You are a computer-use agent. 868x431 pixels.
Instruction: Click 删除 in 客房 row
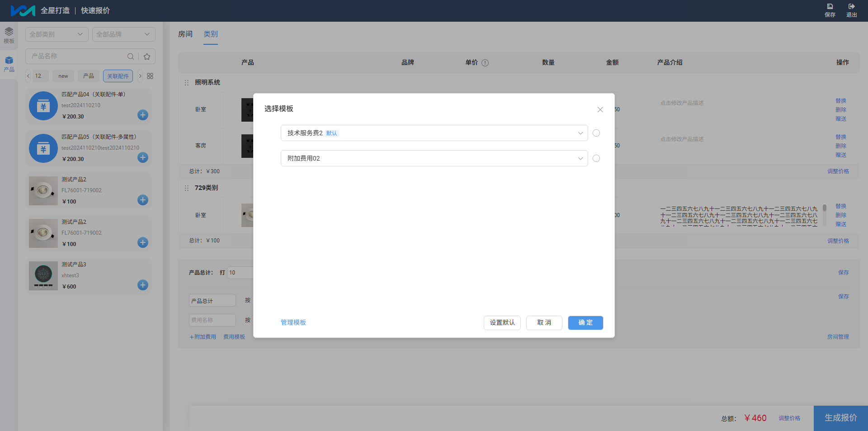(841, 146)
